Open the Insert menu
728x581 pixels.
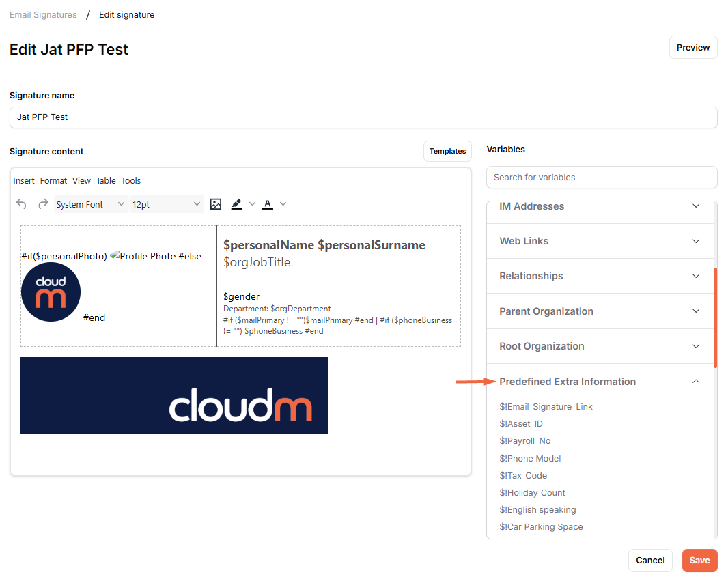coord(24,180)
